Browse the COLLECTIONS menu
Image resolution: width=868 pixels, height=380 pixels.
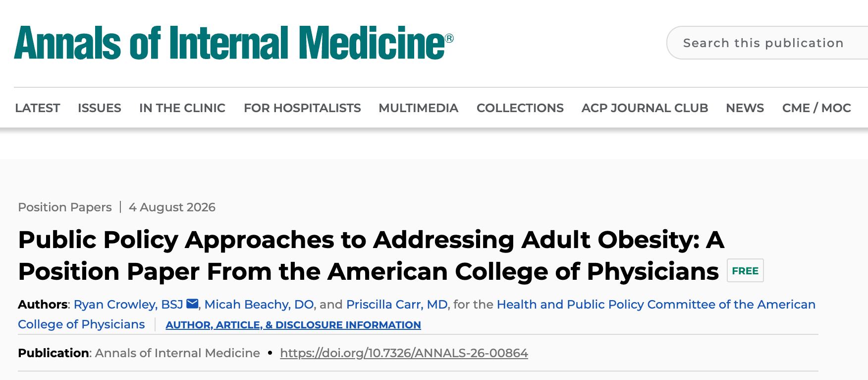coord(520,108)
